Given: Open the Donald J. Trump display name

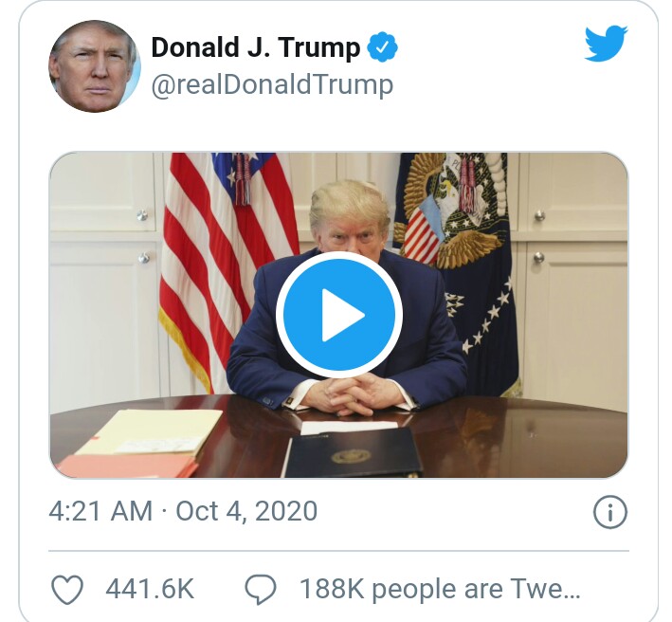Looking at the screenshot, I should coord(256,46).
